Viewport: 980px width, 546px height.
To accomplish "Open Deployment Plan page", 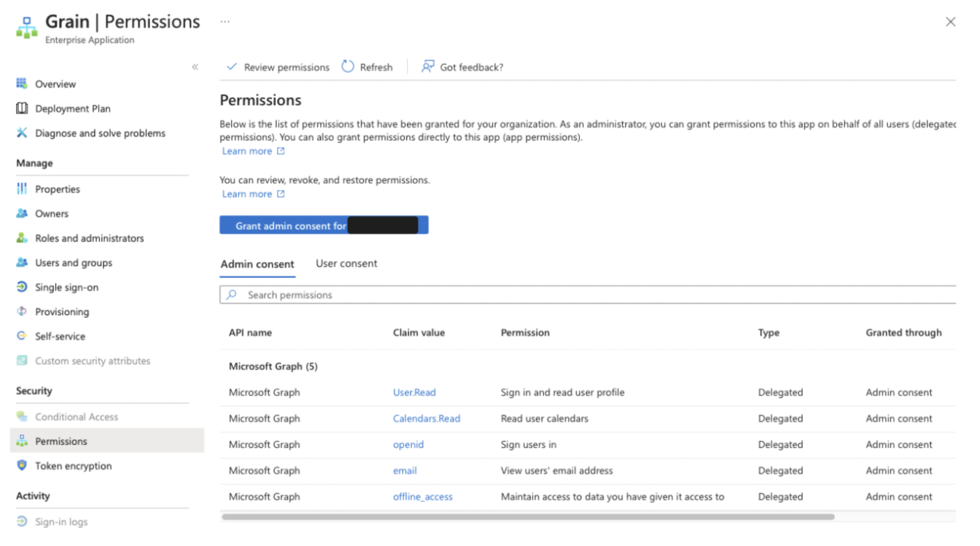I will point(73,109).
